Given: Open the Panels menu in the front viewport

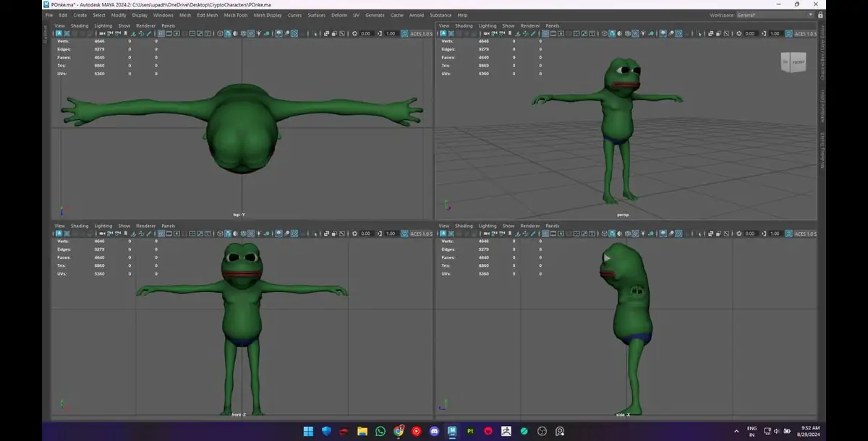Looking at the screenshot, I should [x=168, y=226].
